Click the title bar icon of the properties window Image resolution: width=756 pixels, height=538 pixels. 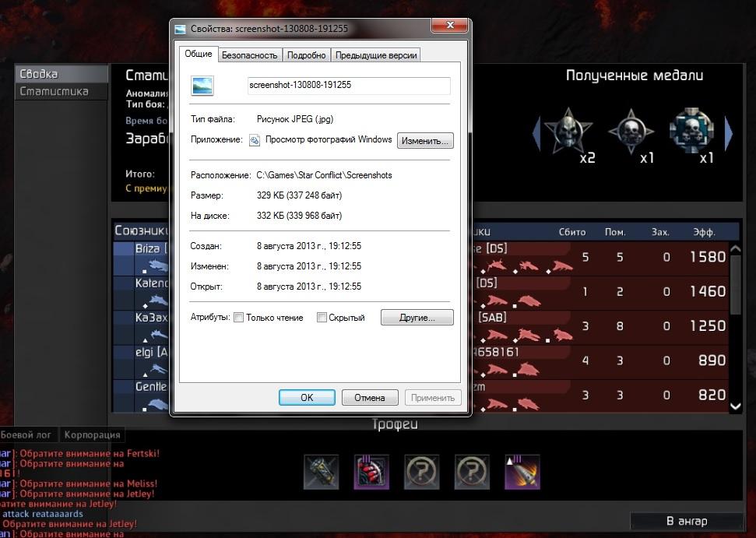180,29
